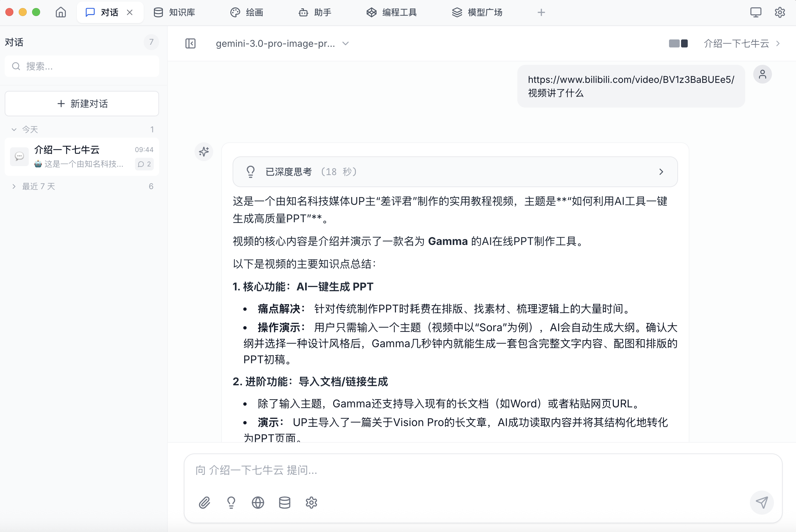The image size is (796, 532).
Task: Switch to the 知识库 tab
Action: tap(175, 13)
